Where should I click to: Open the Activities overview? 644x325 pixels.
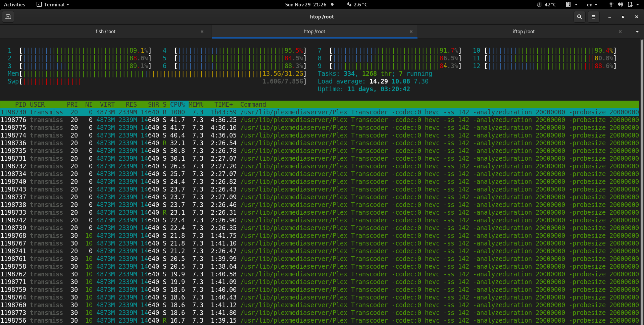pyautogui.click(x=14, y=5)
